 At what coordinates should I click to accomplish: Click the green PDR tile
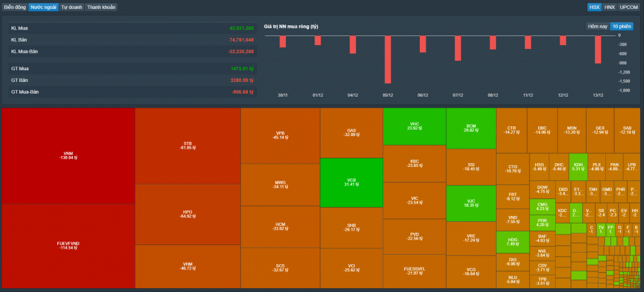(542, 222)
